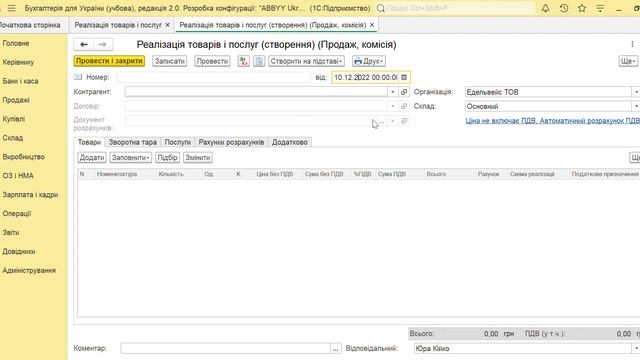Open the document report icon beside Дт/Кт

(259, 61)
